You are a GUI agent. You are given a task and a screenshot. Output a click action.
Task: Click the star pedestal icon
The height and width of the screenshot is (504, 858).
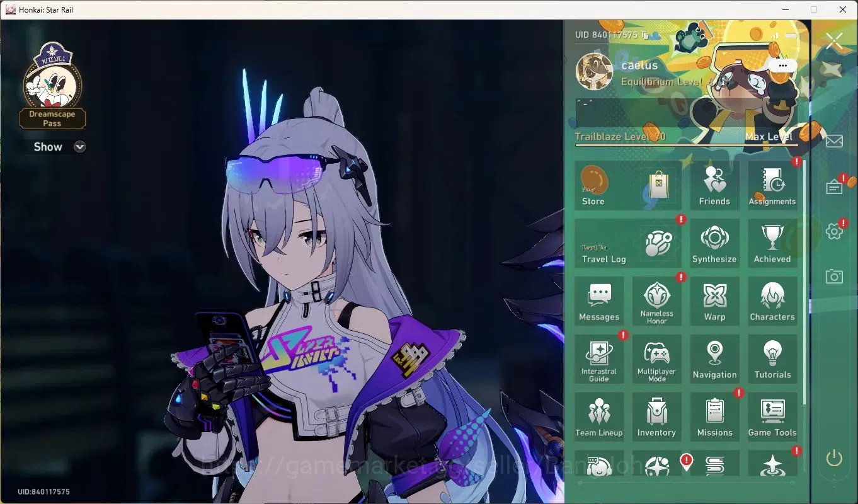(x=772, y=465)
